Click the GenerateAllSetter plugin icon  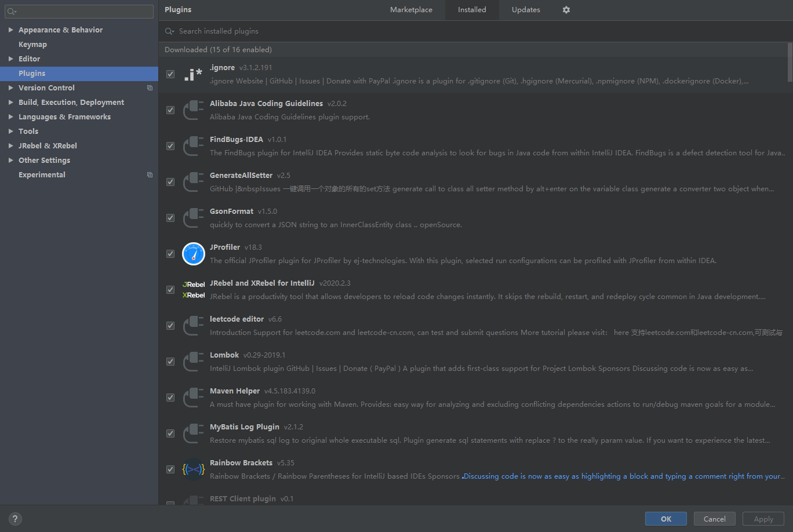(193, 182)
